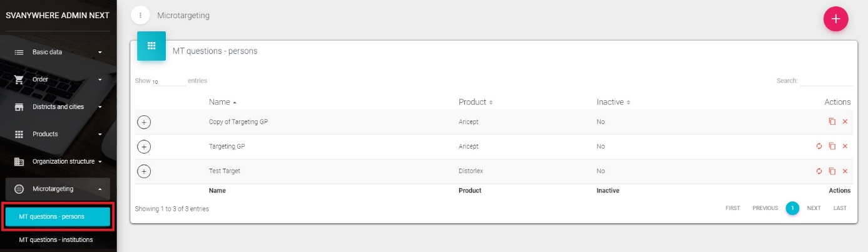Expand details of the Test Target row
The width and height of the screenshot is (868, 252).
[x=143, y=171]
